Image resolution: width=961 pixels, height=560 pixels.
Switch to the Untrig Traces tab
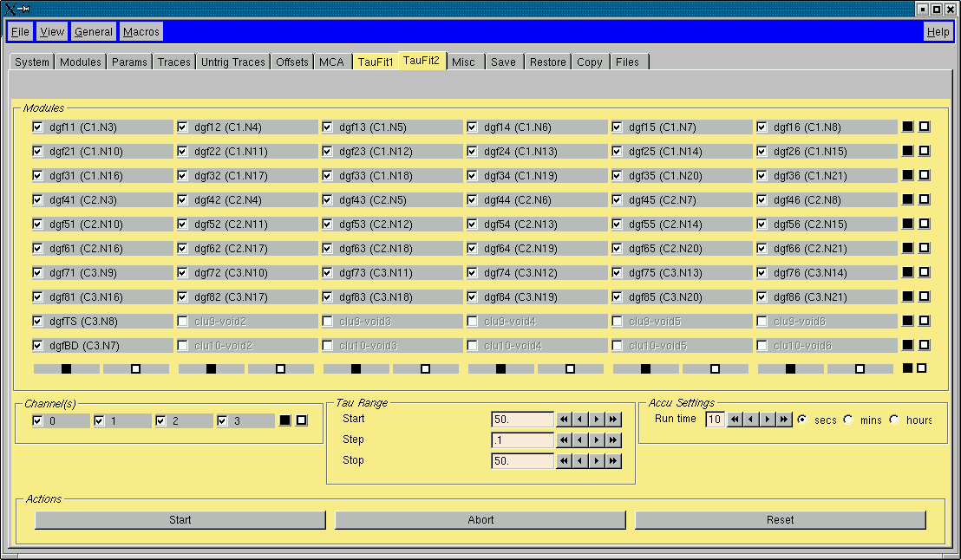pyautogui.click(x=233, y=62)
